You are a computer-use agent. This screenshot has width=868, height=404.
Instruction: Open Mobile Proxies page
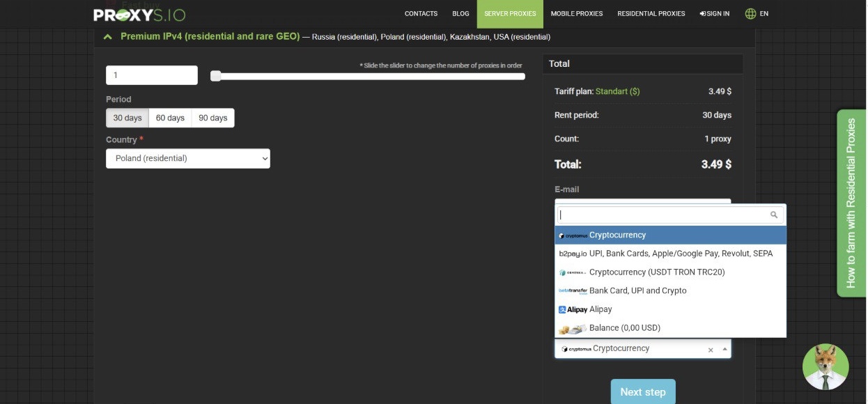577,13
